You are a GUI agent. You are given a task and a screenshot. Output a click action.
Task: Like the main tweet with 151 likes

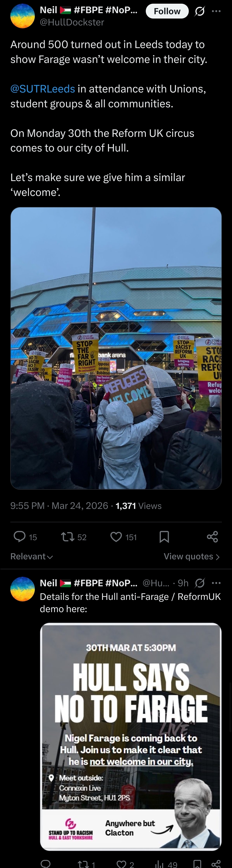(116, 536)
